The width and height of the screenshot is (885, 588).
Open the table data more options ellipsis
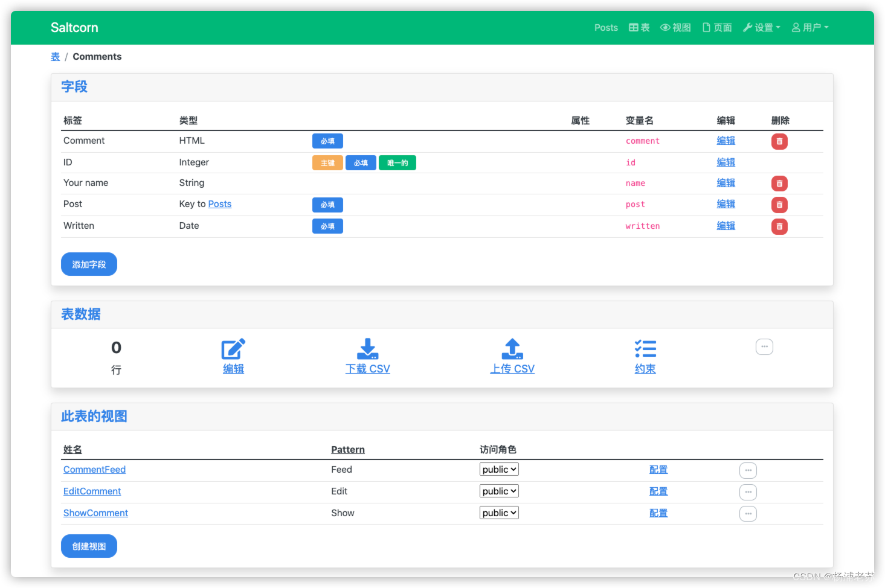(x=764, y=347)
